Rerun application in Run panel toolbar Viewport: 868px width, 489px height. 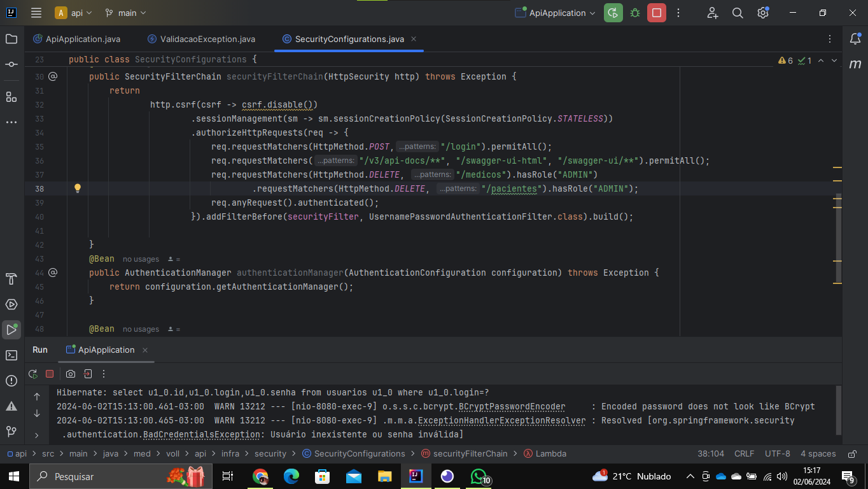tap(33, 374)
